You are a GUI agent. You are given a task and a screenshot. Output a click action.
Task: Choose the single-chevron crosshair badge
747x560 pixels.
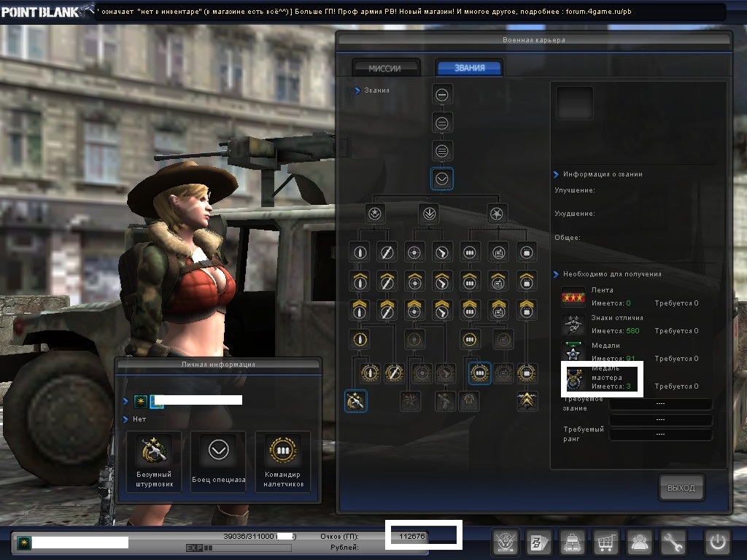click(414, 281)
